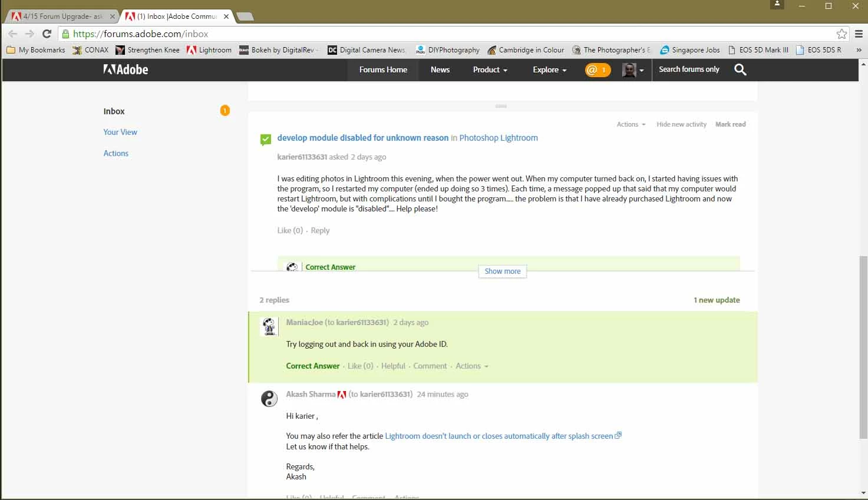Click the Adobe logo in header
This screenshot has width=868, height=500.
(x=126, y=69)
